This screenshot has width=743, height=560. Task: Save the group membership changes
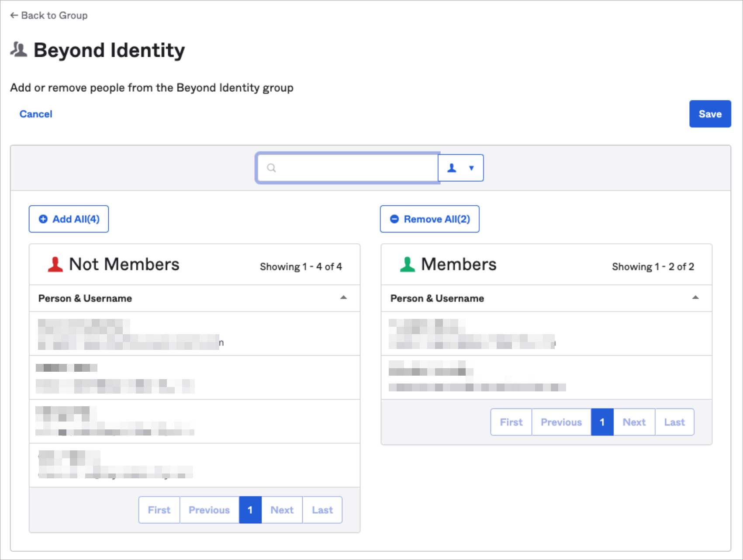coord(710,114)
